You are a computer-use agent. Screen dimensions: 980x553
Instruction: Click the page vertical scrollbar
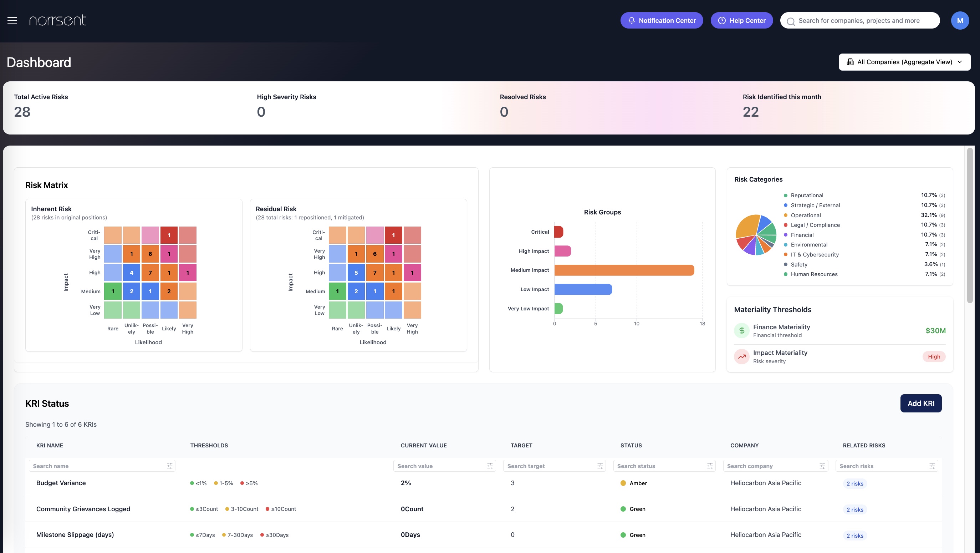969,225
